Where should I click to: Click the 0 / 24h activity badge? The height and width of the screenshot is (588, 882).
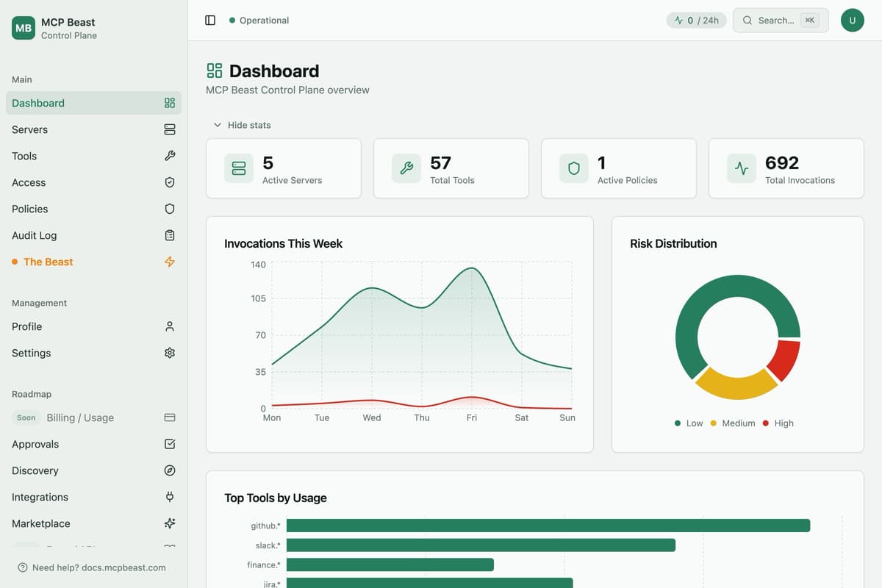696,21
